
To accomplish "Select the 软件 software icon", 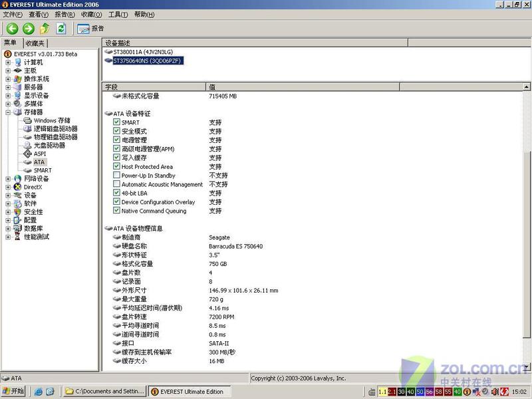I will point(18,203).
